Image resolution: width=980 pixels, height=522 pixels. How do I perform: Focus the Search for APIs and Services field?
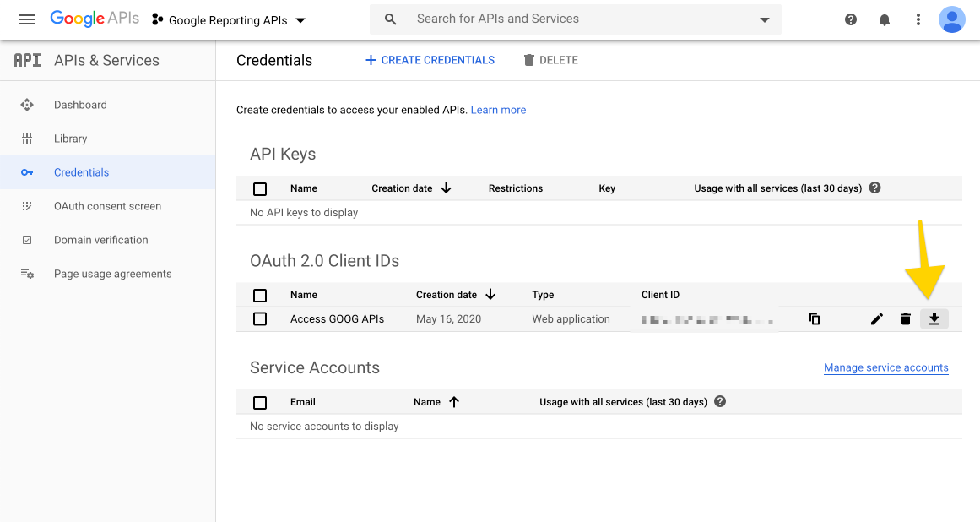[575, 19]
